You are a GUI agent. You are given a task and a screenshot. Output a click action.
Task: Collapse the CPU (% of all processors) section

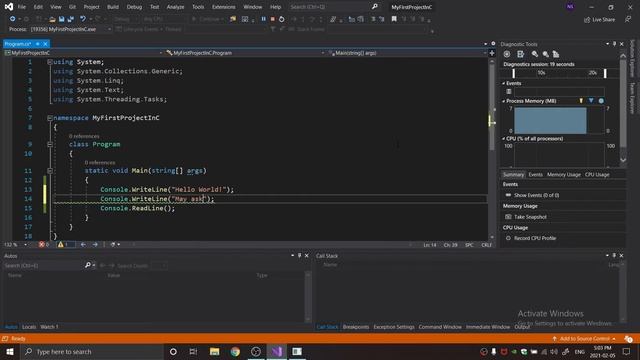coord(504,139)
